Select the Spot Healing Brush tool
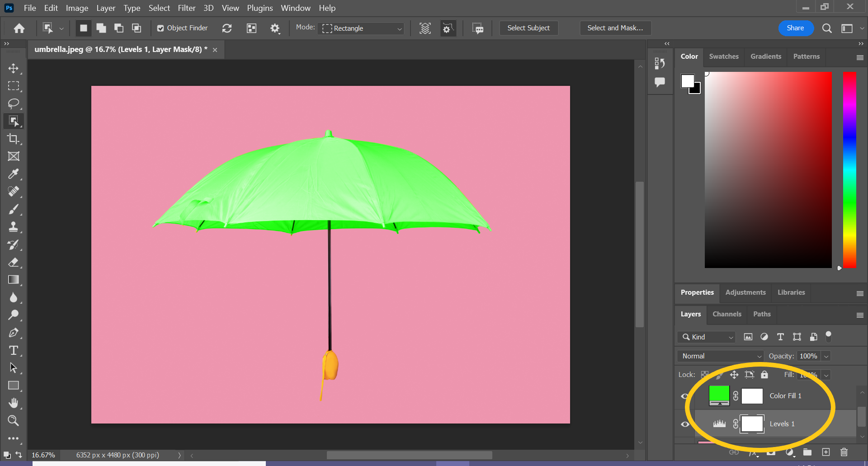Viewport: 868px width, 466px height. tap(14, 192)
